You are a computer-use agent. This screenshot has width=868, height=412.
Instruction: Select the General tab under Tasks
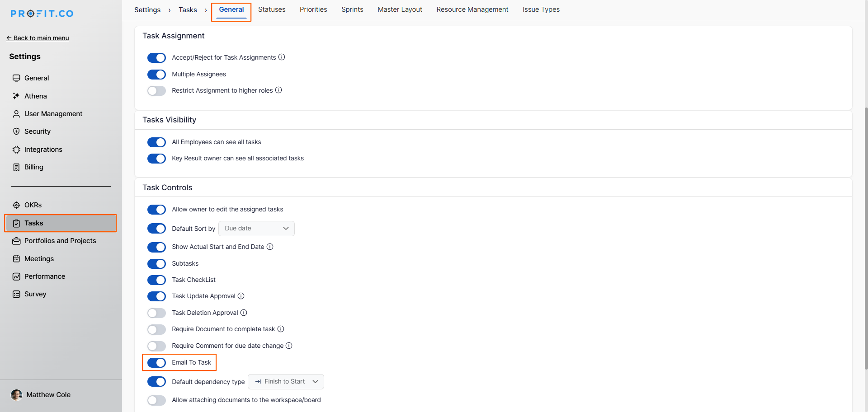[231, 9]
